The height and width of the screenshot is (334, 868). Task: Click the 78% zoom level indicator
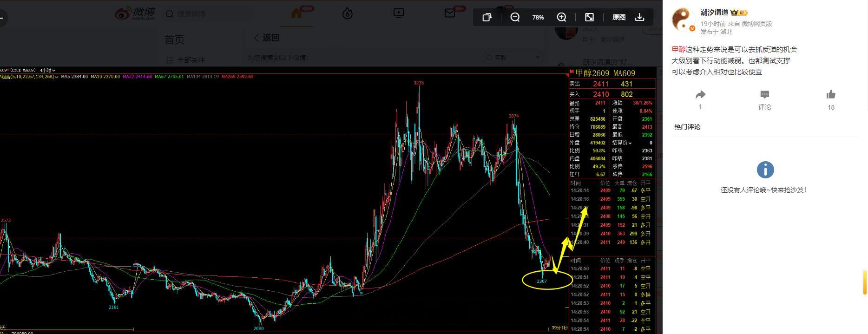(538, 17)
